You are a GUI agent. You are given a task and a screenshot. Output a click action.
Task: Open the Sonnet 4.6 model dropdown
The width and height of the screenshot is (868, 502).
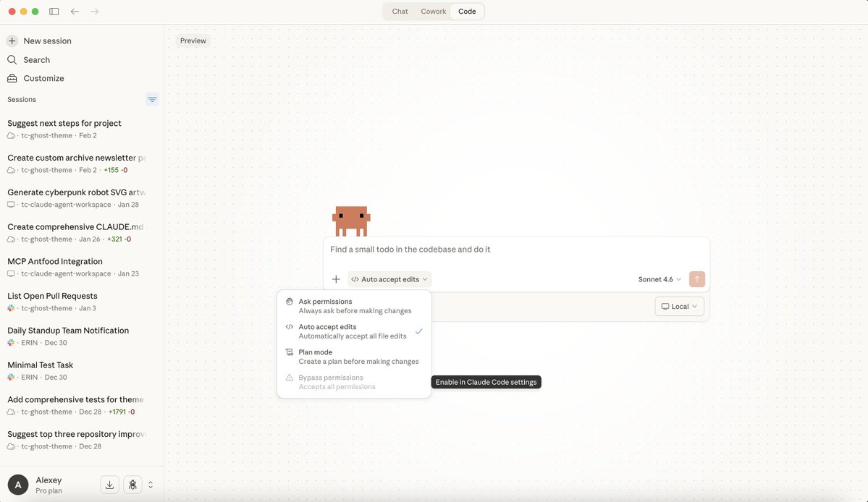click(x=660, y=278)
